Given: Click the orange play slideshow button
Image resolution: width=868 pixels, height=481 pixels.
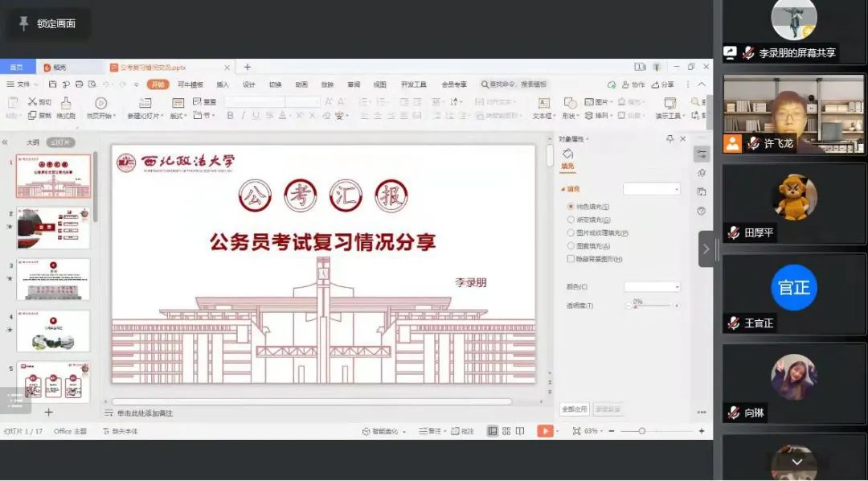Looking at the screenshot, I should (x=546, y=431).
